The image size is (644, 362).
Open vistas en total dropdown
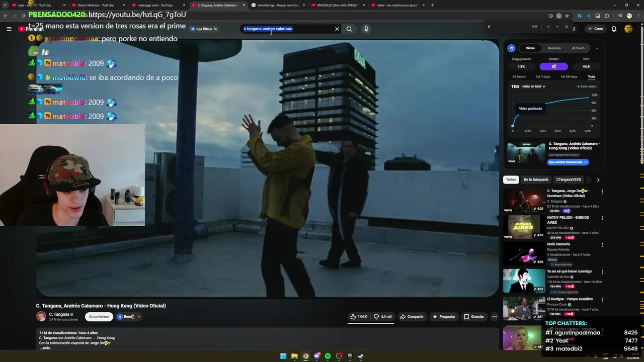pyautogui.click(x=533, y=86)
